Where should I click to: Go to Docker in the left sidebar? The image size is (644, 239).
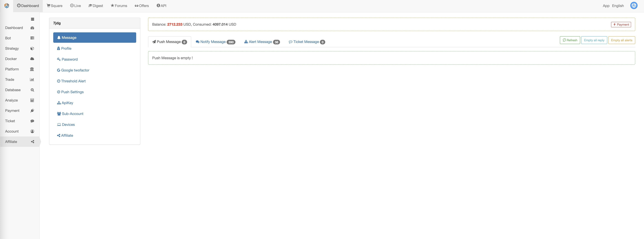coord(20,59)
